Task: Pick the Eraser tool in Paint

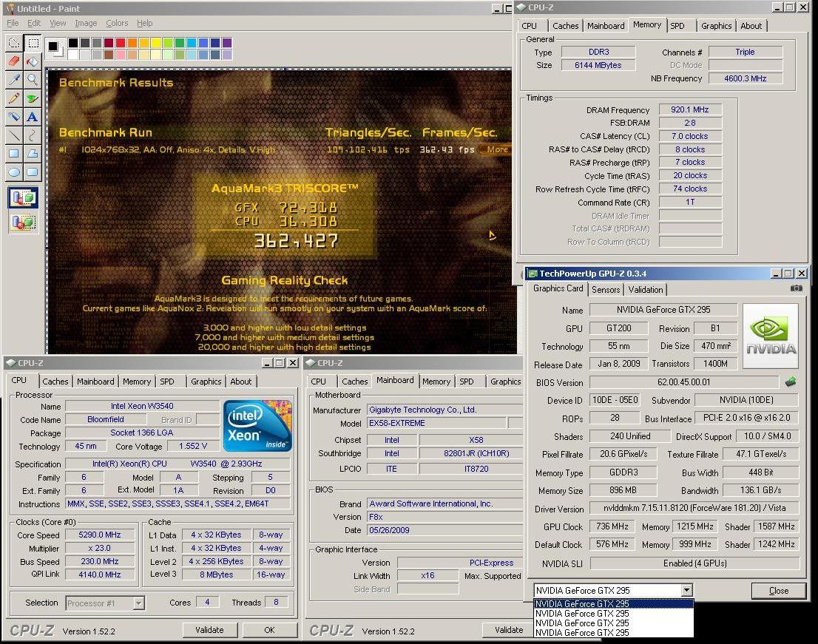Action: 14,61
